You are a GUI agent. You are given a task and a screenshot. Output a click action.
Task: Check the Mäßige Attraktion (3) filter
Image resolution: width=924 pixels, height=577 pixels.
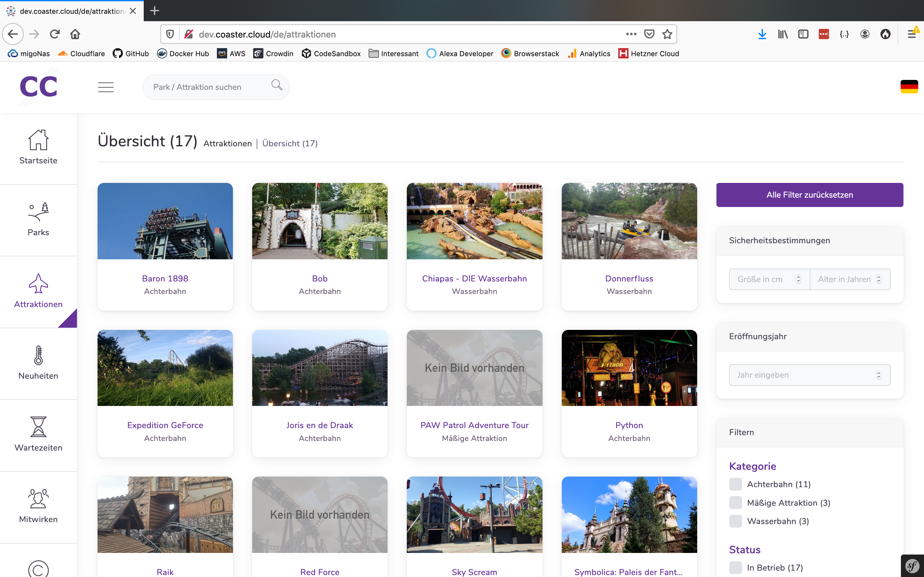[x=735, y=503]
